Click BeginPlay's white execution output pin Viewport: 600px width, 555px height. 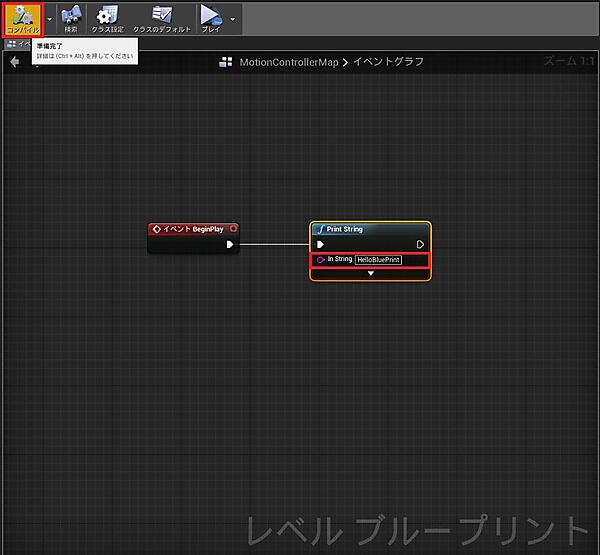[230, 244]
